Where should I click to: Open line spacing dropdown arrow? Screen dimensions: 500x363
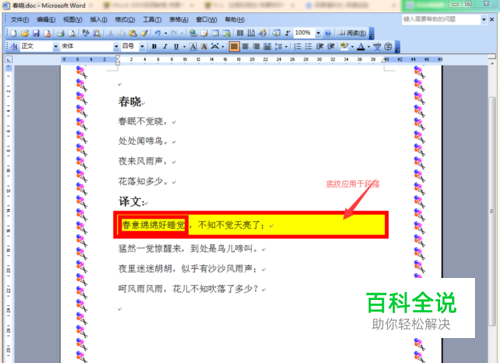(286, 46)
